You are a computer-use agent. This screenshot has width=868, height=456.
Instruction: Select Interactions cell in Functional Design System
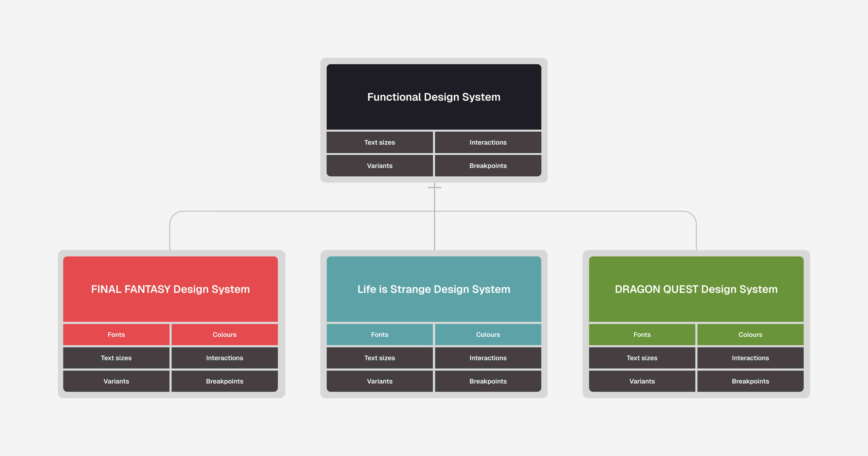pos(488,142)
